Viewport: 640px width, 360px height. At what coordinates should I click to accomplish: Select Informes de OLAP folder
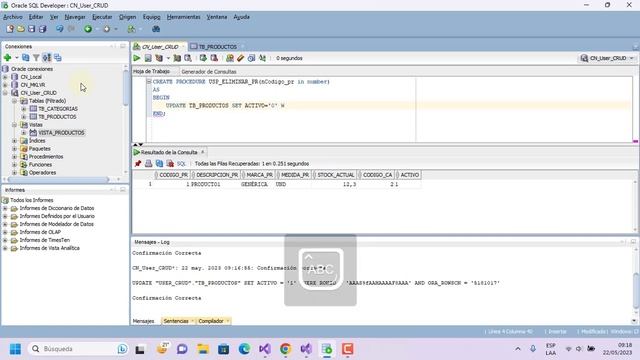[40, 232]
